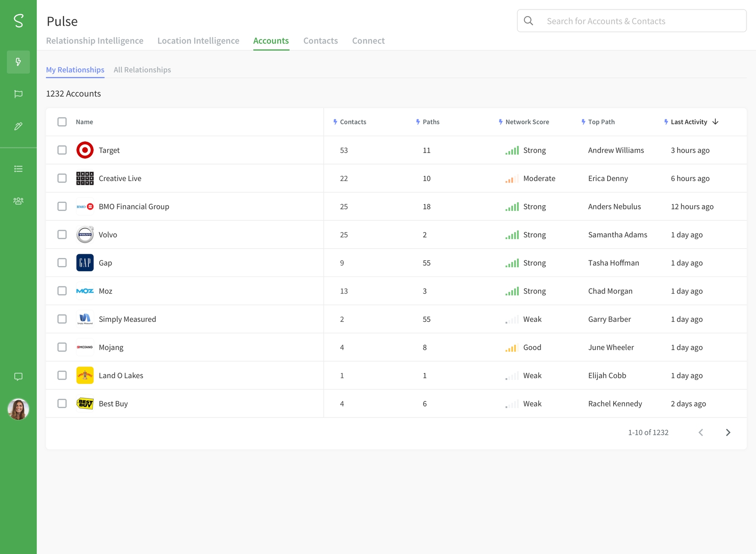Click the Mojang logo

pos(85,347)
